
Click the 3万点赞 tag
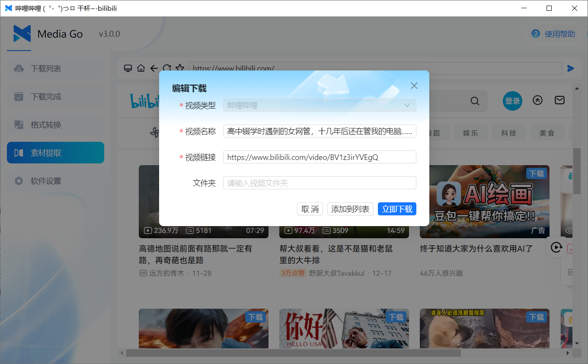[x=293, y=273]
